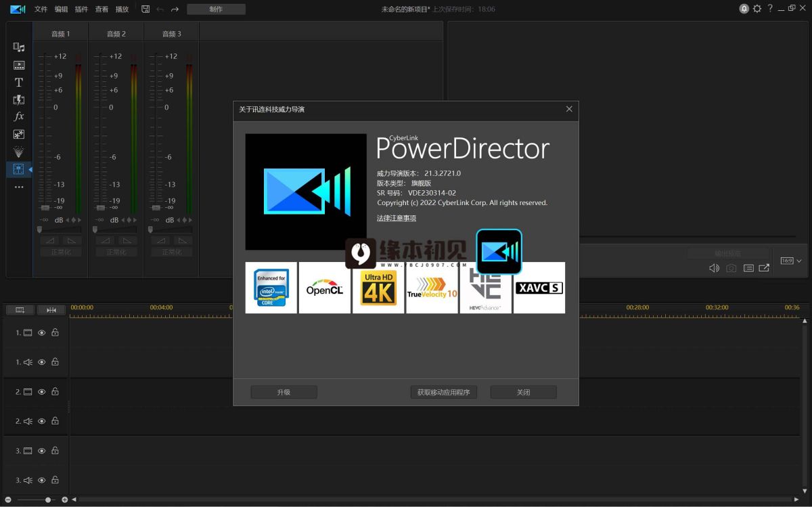Click the OpenCL badge
This screenshot has width=812, height=507.
click(325, 288)
